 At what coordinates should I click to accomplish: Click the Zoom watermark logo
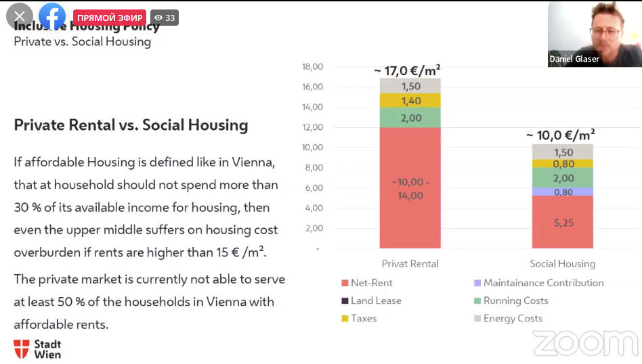pyautogui.click(x=585, y=343)
